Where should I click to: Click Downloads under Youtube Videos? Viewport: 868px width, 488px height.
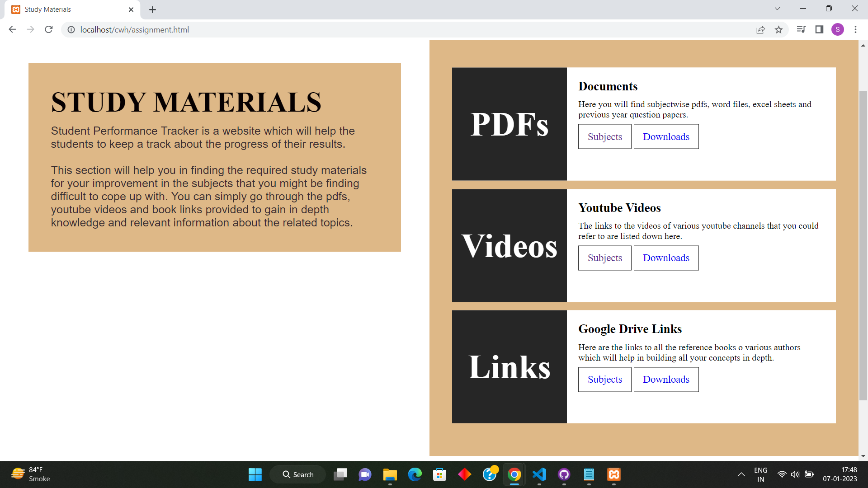click(666, 258)
